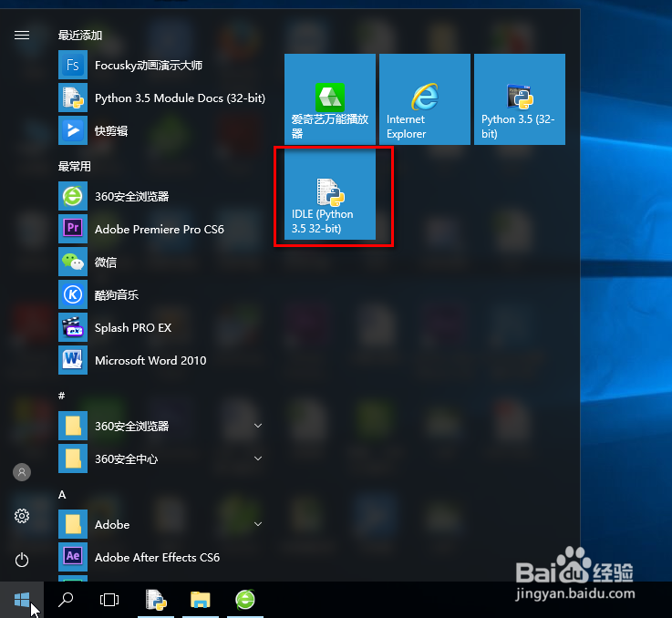Expand the Adobe folder chevron
672x618 pixels.
click(x=258, y=524)
